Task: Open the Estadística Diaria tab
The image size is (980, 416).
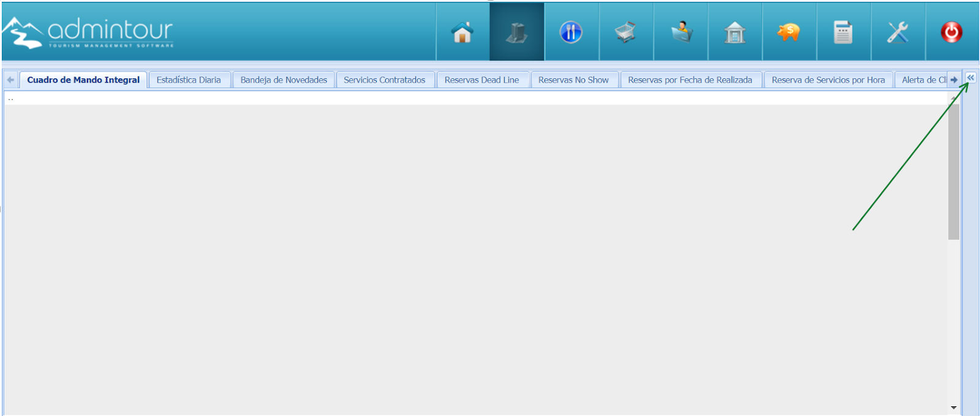Action: click(189, 80)
